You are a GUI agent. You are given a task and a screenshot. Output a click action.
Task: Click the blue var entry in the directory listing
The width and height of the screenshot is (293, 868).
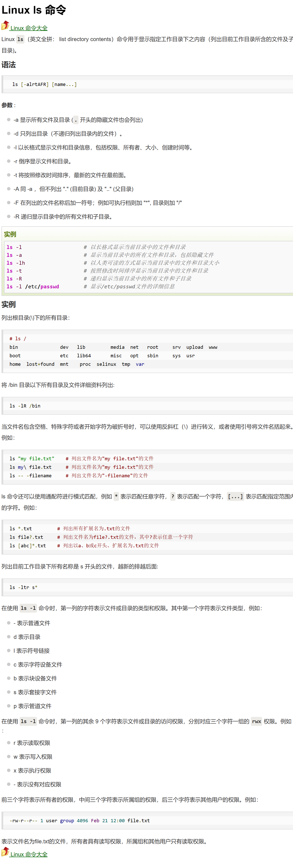[140, 364]
